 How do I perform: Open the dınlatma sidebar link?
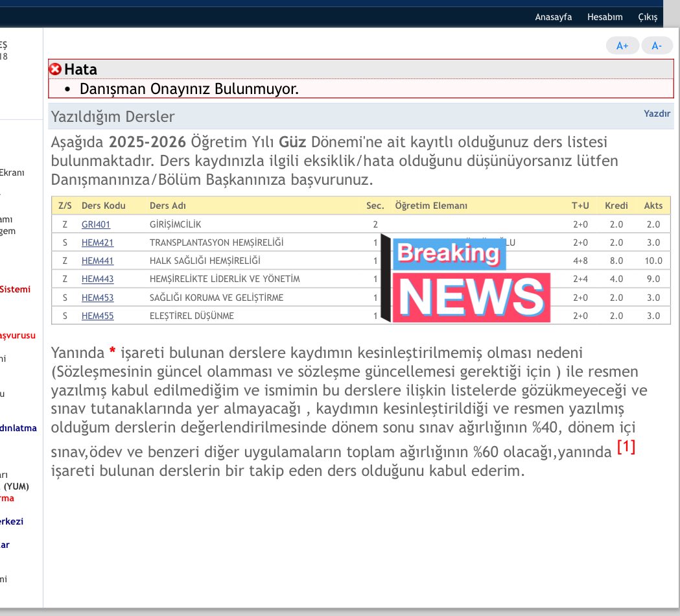tap(18, 428)
